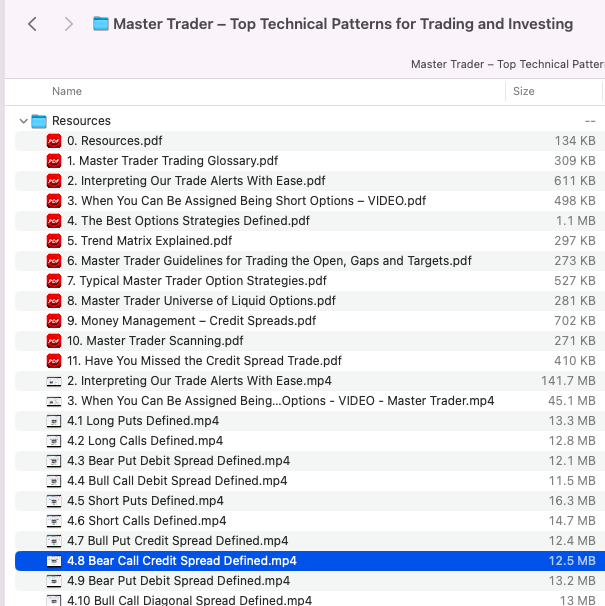Click the PDF icon of Money Management – Credit Spreads
This screenshot has width=605, height=606.
[54, 321]
